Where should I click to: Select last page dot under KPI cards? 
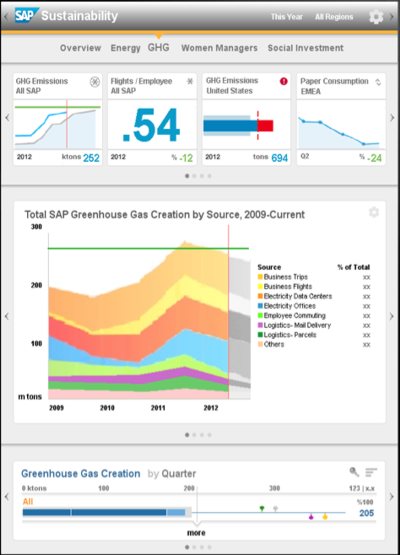pos(210,176)
